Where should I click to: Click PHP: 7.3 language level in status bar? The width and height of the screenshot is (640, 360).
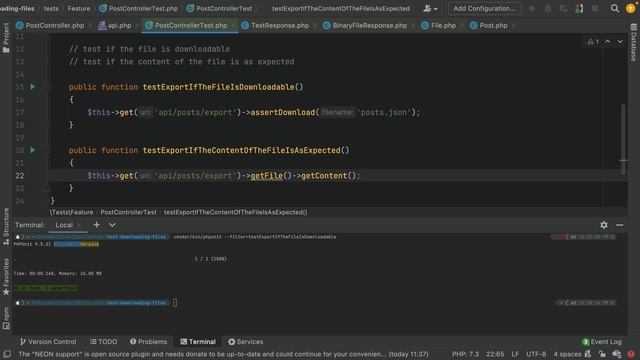[x=465, y=354]
